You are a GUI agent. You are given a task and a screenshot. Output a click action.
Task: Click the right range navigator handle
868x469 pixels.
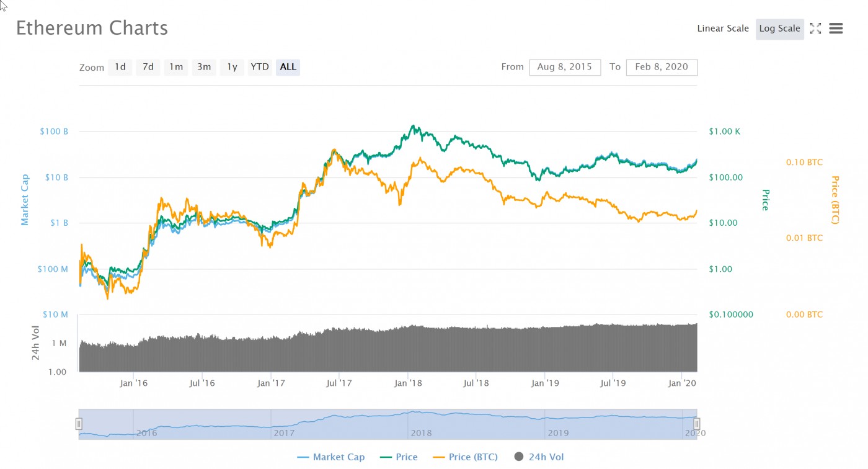[697, 424]
